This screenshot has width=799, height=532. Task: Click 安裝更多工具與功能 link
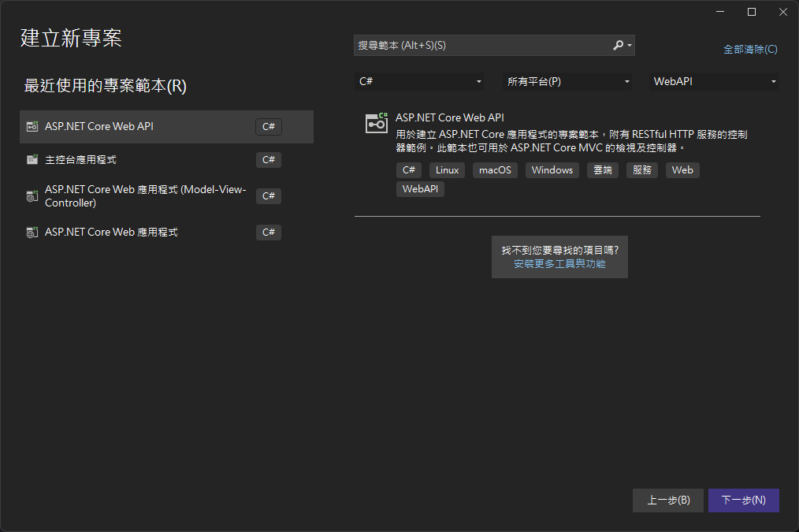click(559, 264)
